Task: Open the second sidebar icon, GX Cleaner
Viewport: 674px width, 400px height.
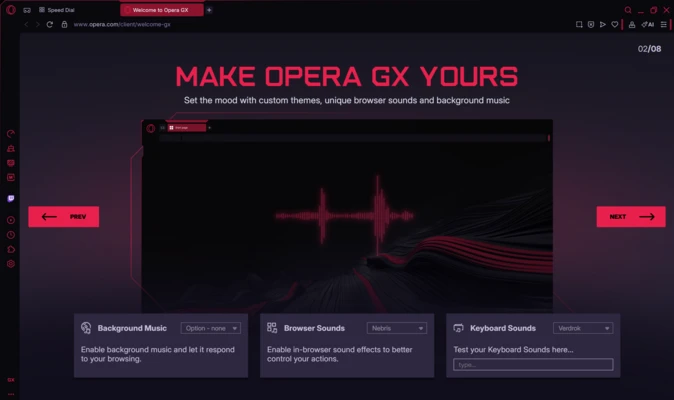Action: click(11, 149)
